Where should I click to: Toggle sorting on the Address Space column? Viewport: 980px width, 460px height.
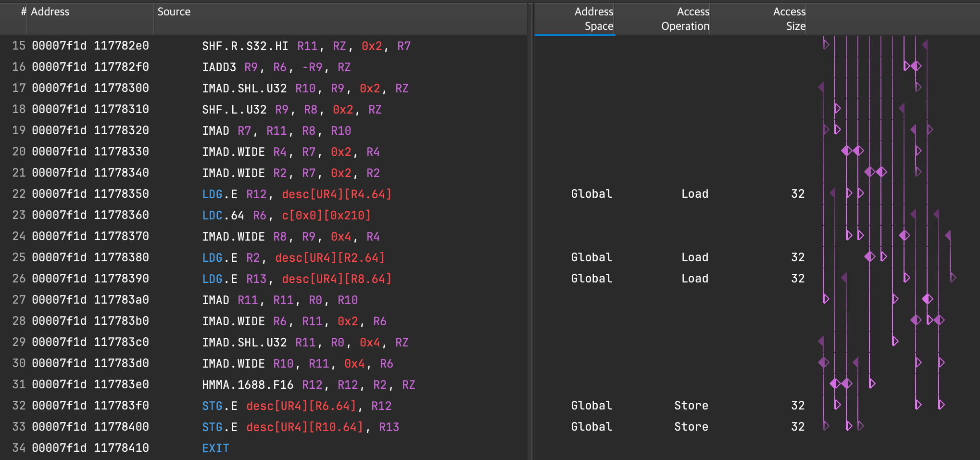[x=592, y=19]
